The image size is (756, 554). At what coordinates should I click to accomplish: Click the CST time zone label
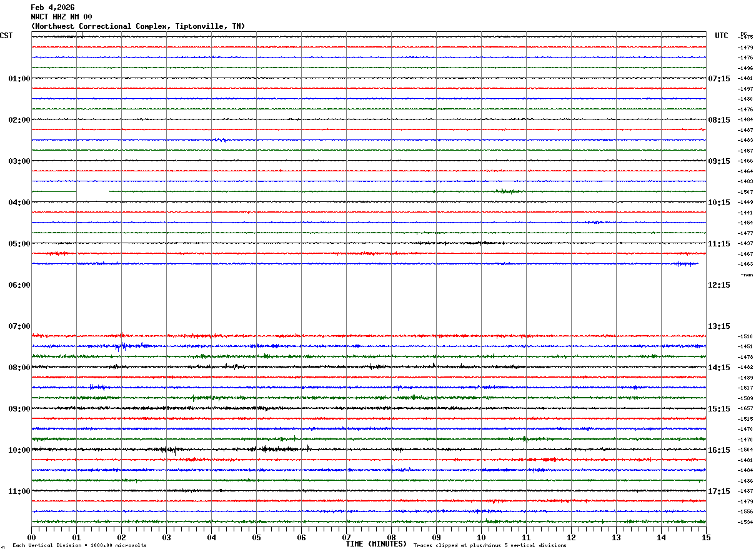(x=6, y=36)
